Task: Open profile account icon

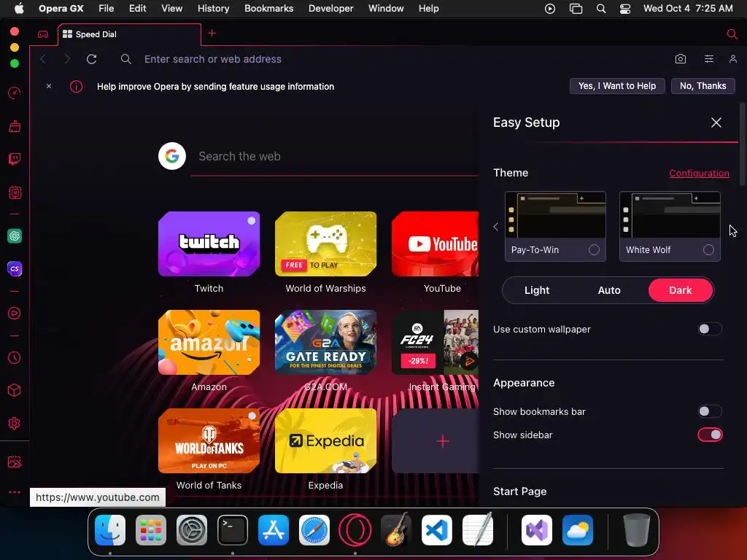Action: 732,58
